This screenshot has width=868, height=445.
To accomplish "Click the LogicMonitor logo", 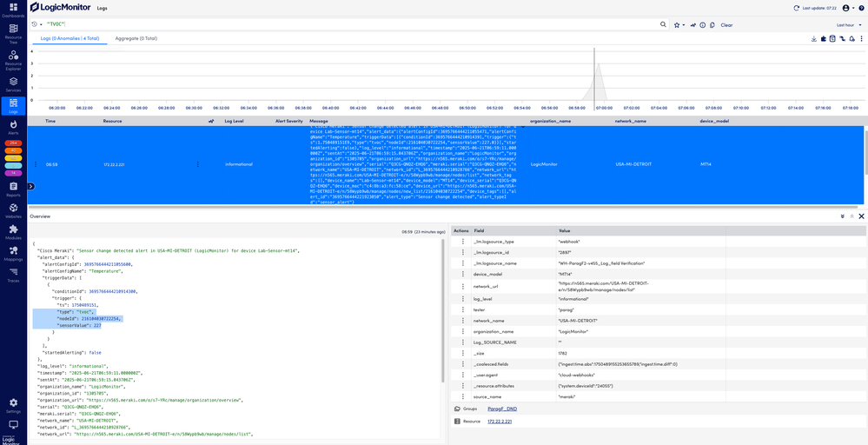I will [62, 7].
